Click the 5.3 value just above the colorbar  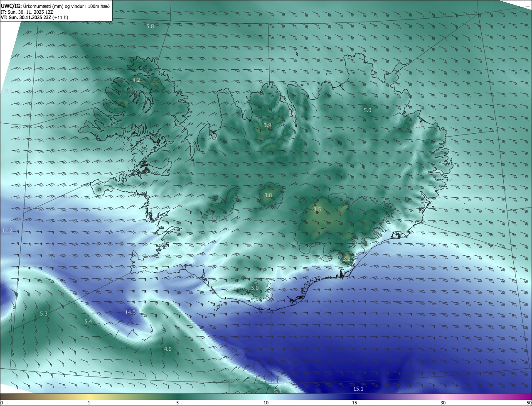pos(278,391)
